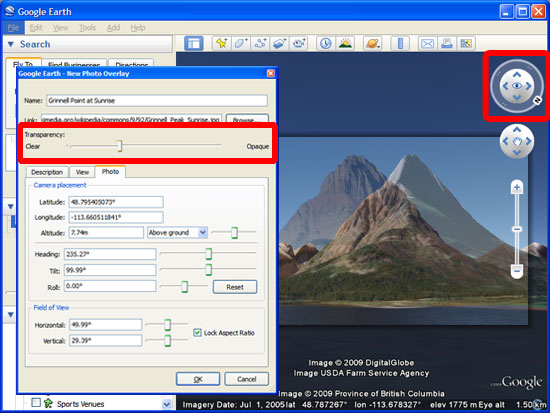Open the planet switcher icon
Screen dimensions: 550x413
pos(373,44)
